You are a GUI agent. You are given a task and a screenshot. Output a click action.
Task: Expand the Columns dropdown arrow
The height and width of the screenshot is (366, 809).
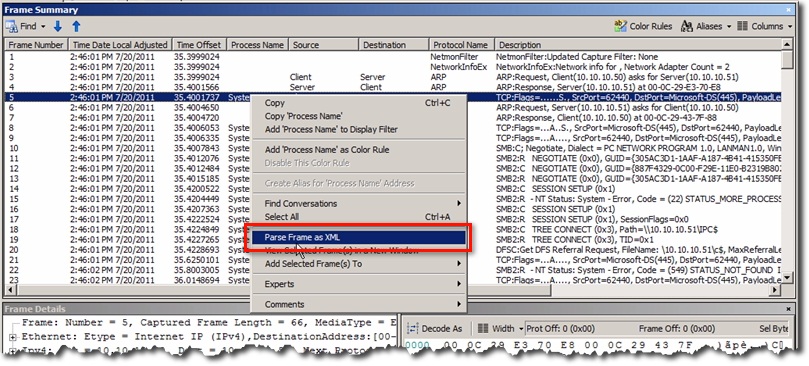(x=790, y=26)
